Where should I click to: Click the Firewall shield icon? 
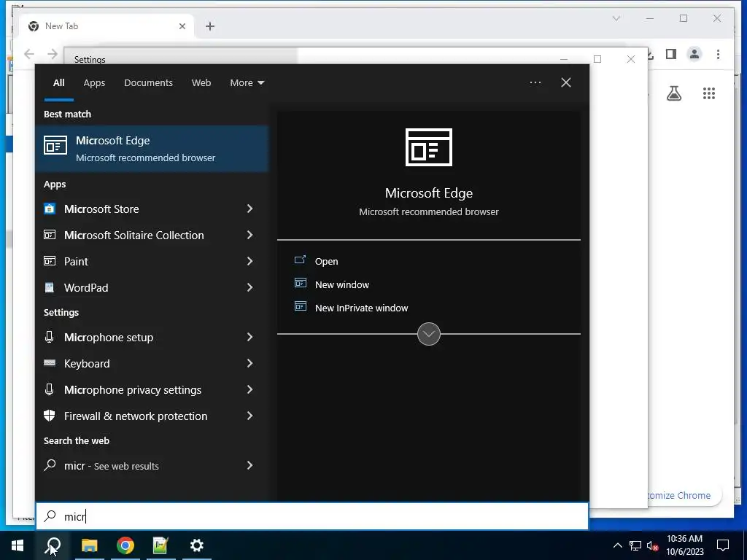50,416
